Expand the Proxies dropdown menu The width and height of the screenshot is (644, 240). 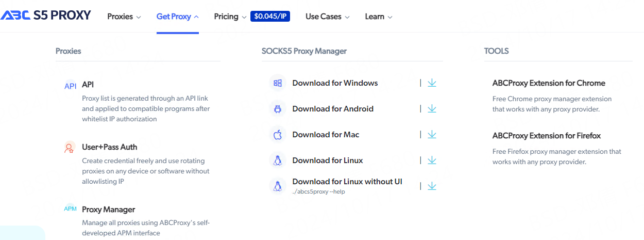point(124,17)
